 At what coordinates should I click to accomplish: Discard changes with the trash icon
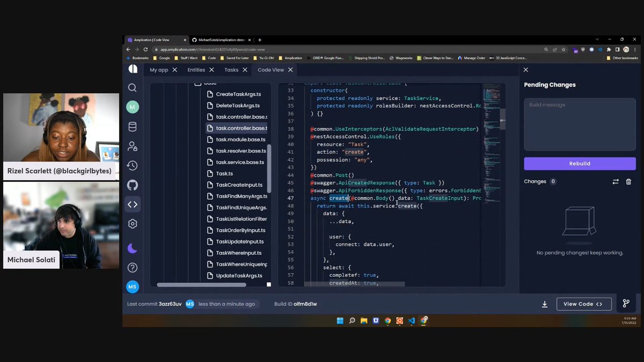click(x=629, y=182)
